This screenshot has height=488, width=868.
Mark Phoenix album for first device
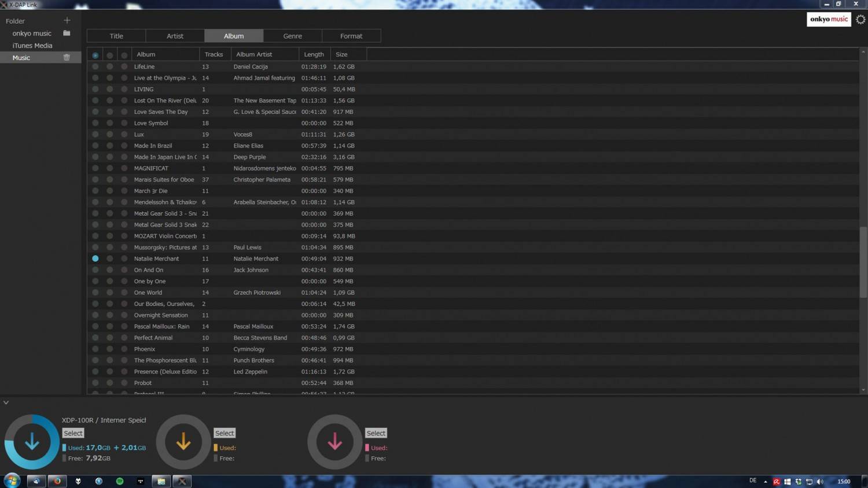pos(95,349)
